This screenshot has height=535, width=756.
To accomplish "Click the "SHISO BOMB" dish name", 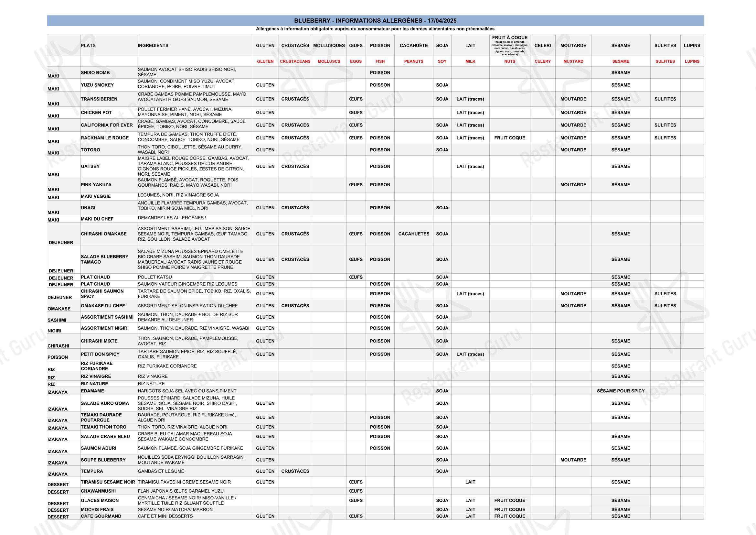I will tap(95, 73).
